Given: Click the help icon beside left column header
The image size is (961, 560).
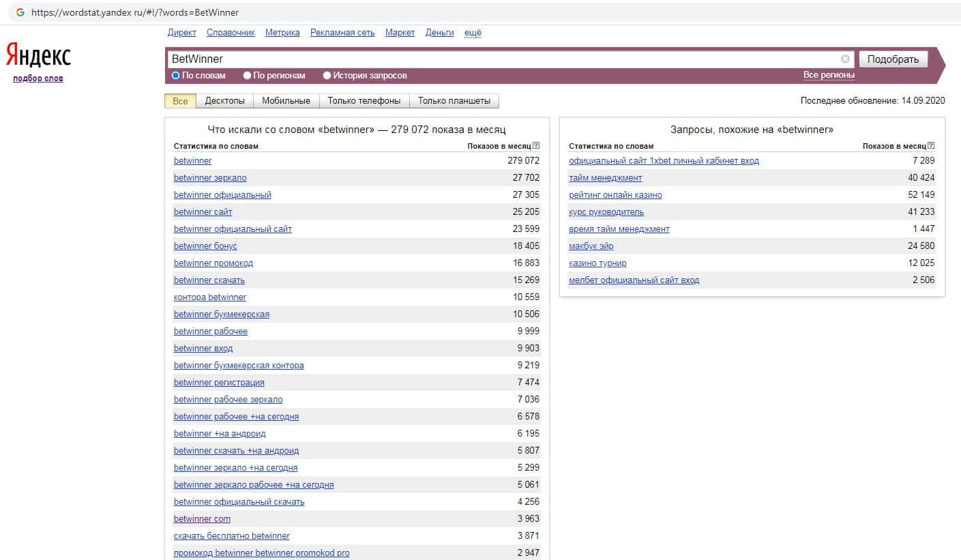Looking at the screenshot, I should coord(536,146).
